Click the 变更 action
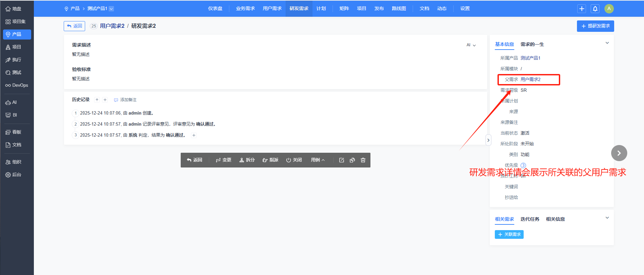The height and width of the screenshot is (275, 644). pos(224,160)
